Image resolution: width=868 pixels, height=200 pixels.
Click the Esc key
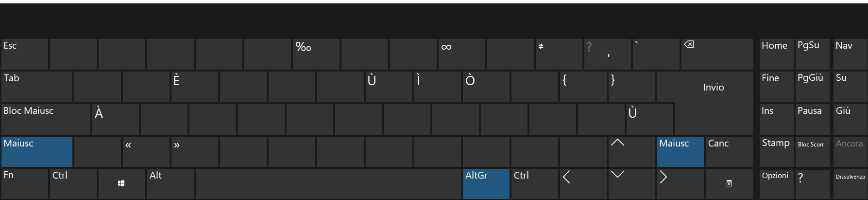[x=24, y=54]
